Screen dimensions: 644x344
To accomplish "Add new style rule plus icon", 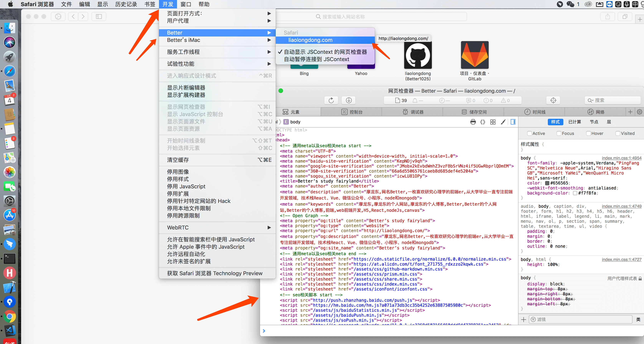I will [523, 319].
